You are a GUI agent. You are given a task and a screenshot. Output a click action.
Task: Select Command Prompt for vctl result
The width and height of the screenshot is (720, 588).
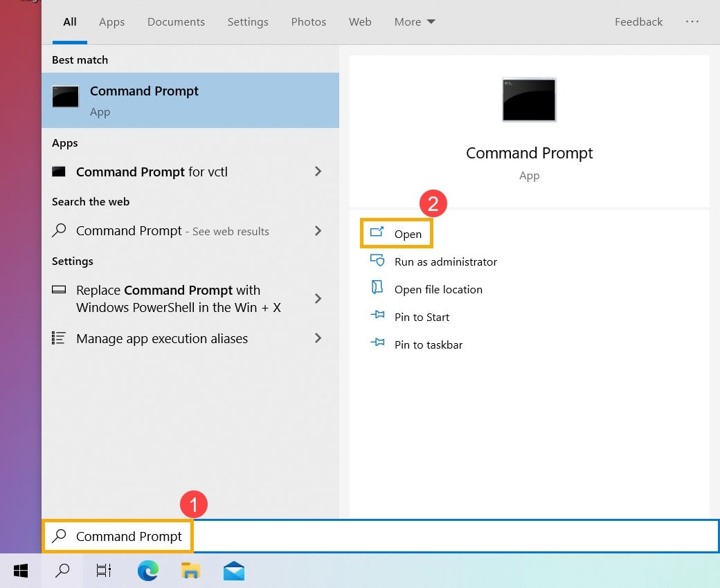coord(190,172)
